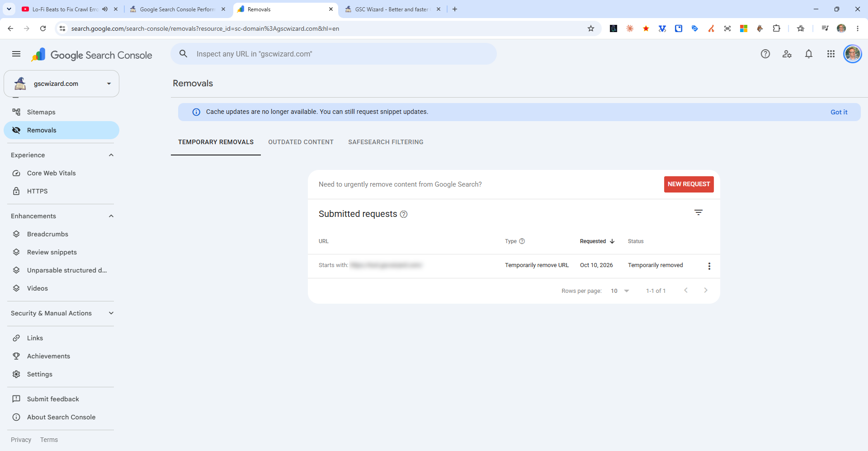Open the Terms link
The image size is (868, 451).
point(49,440)
